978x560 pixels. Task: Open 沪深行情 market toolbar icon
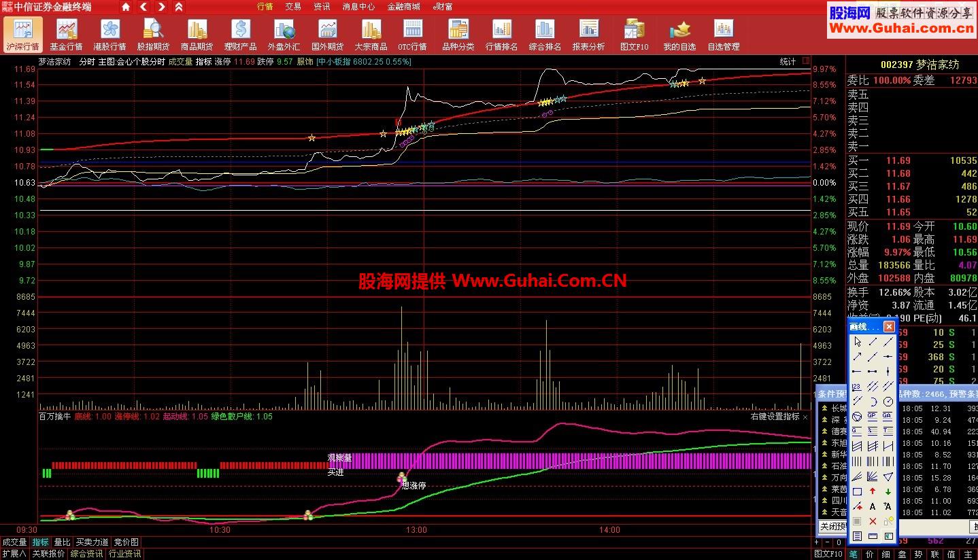[22, 35]
